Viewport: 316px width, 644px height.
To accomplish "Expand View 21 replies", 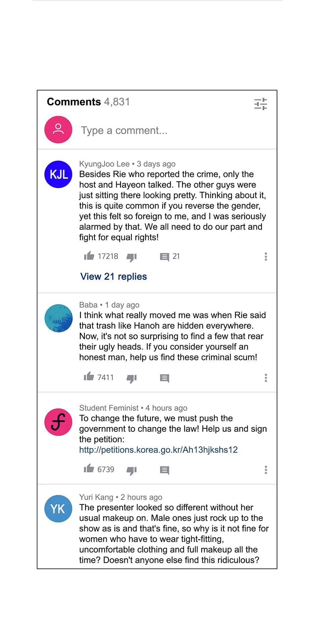I will (114, 277).
